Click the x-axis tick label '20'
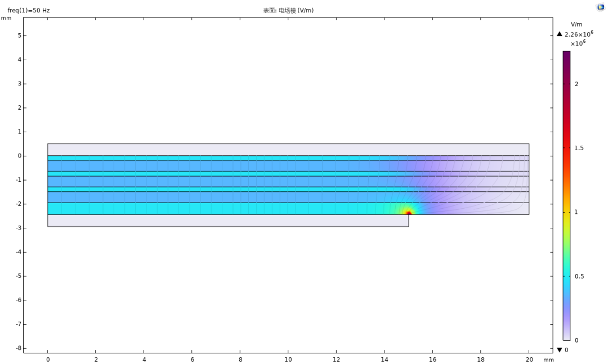The image size is (608, 364). [x=529, y=359]
